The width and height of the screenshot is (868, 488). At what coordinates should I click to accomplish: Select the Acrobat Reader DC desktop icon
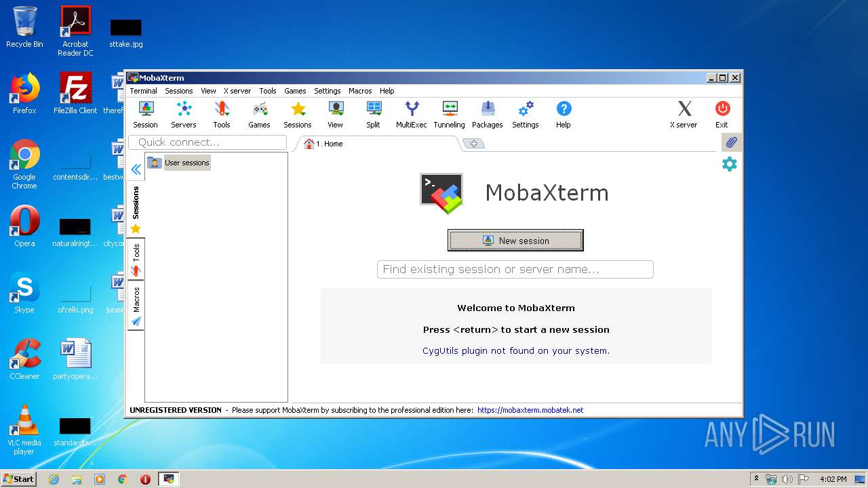[75, 31]
